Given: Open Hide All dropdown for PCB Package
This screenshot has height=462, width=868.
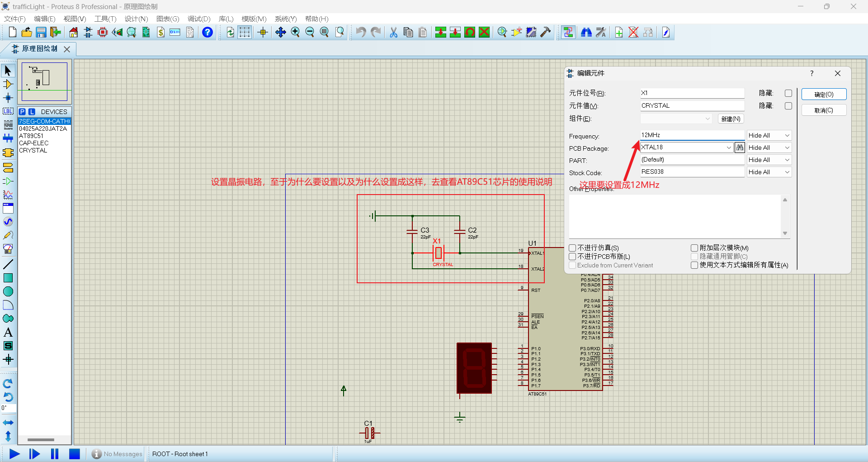Looking at the screenshot, I should [769, 148].
